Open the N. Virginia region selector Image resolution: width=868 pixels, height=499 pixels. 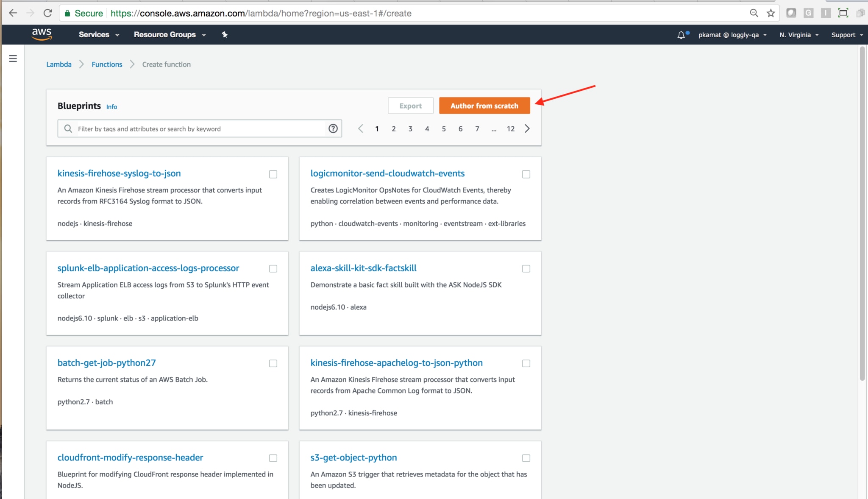tap(798, 35)
